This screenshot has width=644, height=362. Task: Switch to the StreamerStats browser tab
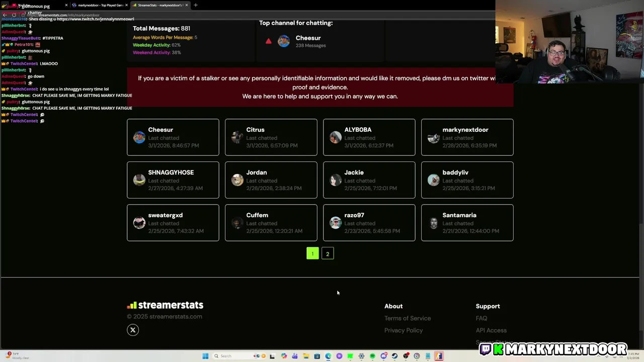(160, 5)
